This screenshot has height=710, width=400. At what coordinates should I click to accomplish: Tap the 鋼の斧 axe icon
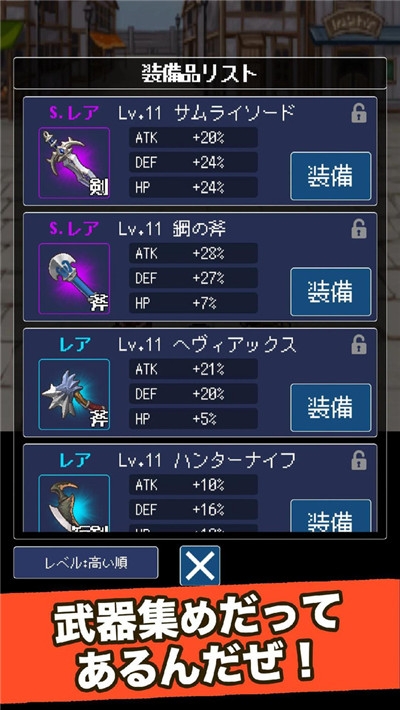pos(74,278)
